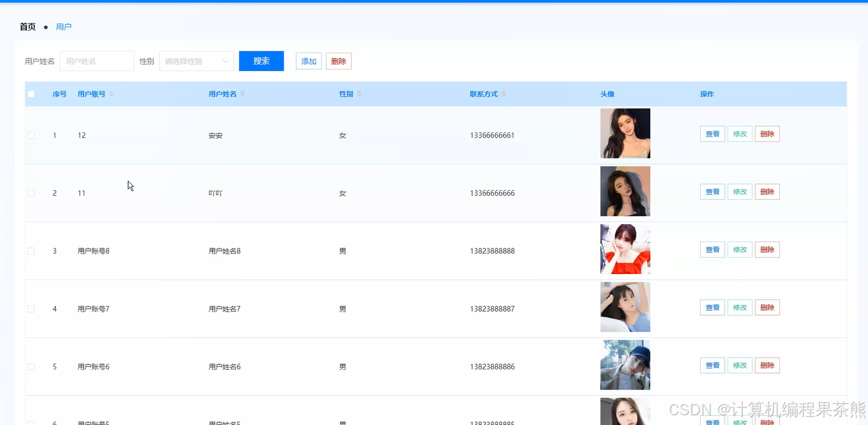Screen dimensions: 868x425
Task: Click 查看 for 用户姓名8
Action: click(x=713, y=250)
